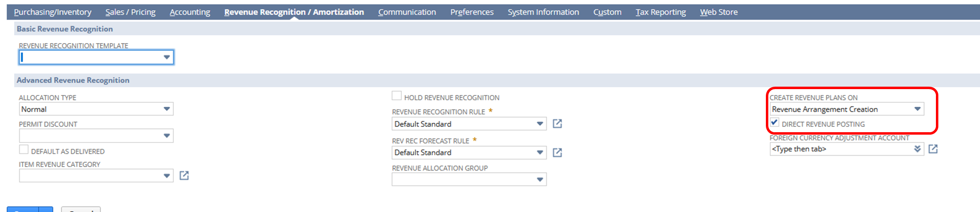Open the Revenue Recognition Rule record icon
Viewport: 980px width, 212px height.
[x=557, y=124]
